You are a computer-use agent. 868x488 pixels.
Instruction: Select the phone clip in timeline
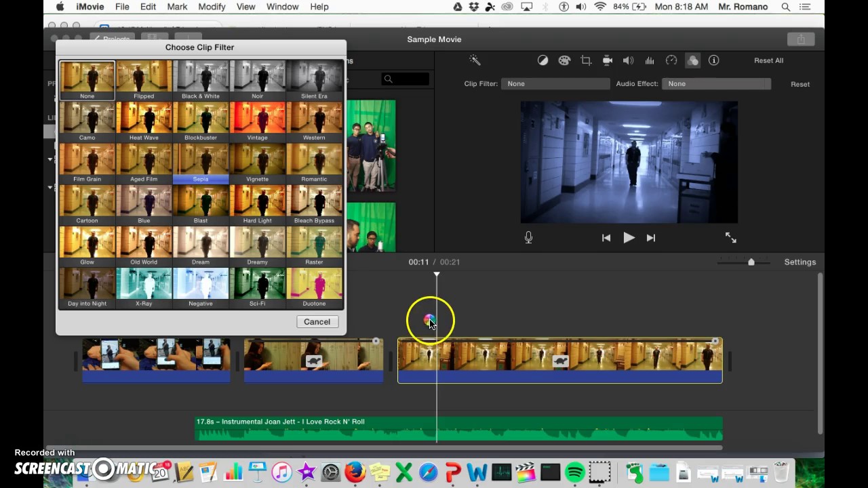click(x=156, y=361)
